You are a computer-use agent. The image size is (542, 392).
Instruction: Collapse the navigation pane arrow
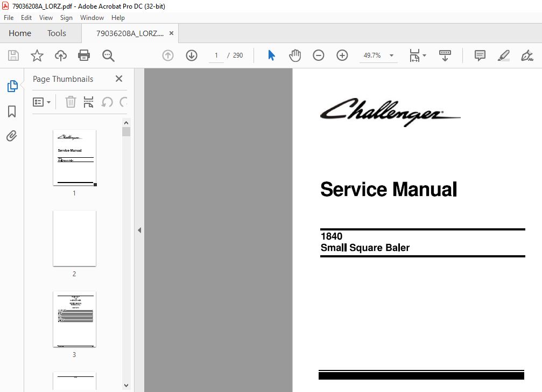(x=139, y=230)
